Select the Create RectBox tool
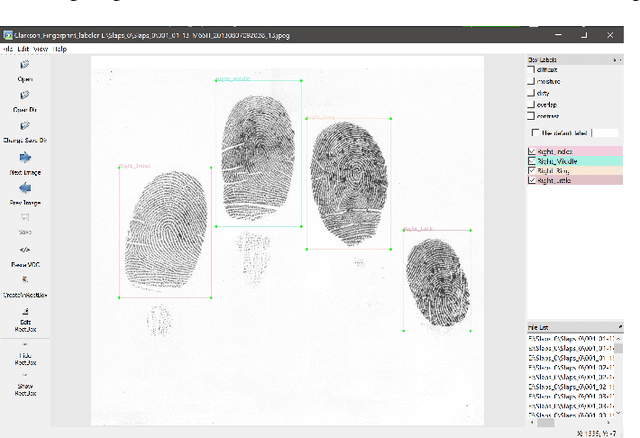Image resolution: width=640 pixels, height=438 pixels. [24, 281]
